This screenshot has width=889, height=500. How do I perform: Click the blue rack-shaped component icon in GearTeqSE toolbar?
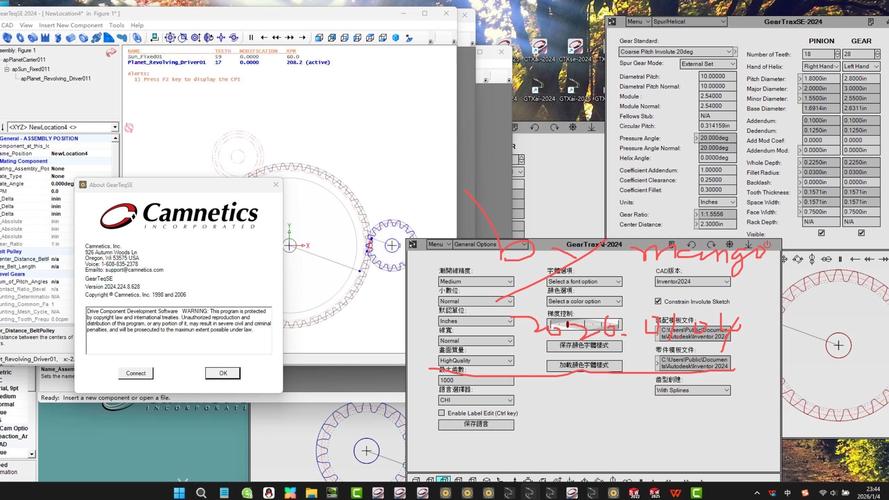click(45, 38)
